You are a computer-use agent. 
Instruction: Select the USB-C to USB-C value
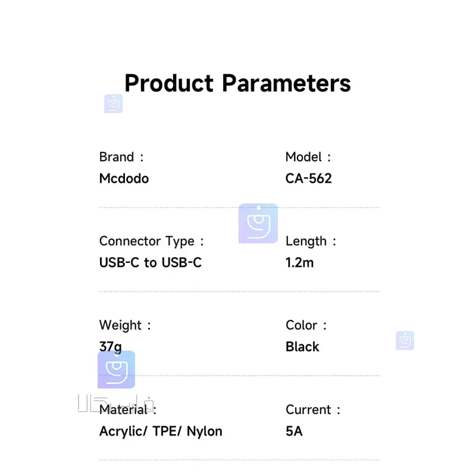(x=151, y=262)
